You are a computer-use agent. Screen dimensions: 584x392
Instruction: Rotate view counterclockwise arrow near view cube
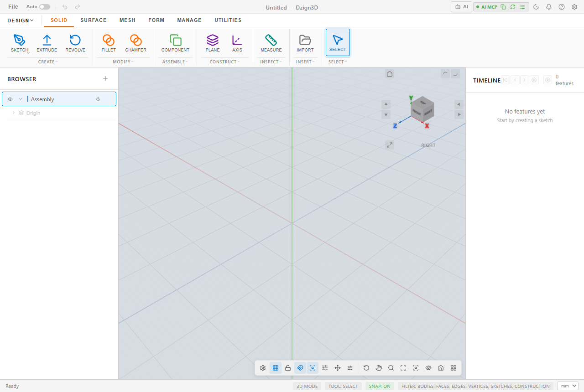point(445,74)
